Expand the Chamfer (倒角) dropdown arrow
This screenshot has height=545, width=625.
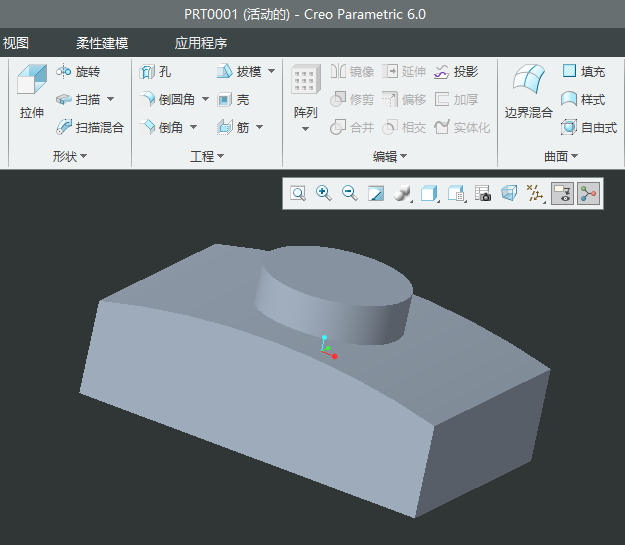[x=193, y=127]
